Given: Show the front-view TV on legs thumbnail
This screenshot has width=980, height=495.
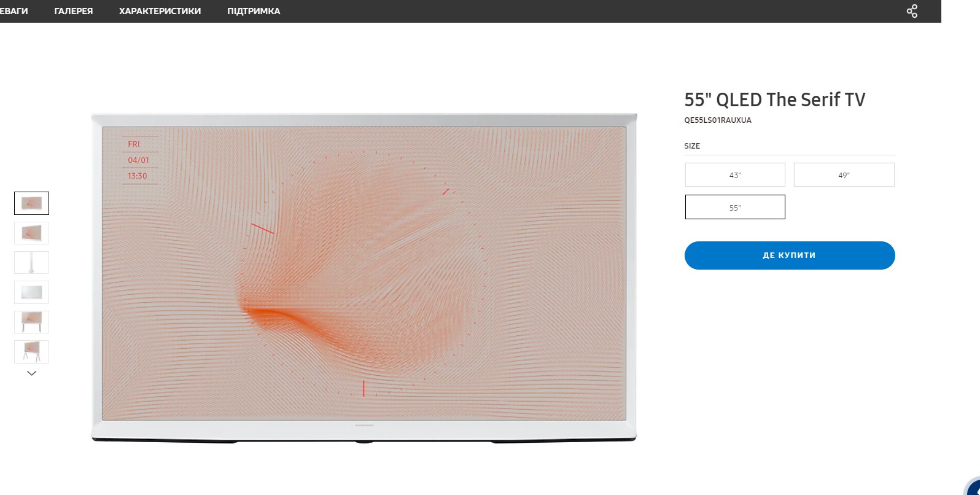Looking at the screenshot, I should 32,322.
